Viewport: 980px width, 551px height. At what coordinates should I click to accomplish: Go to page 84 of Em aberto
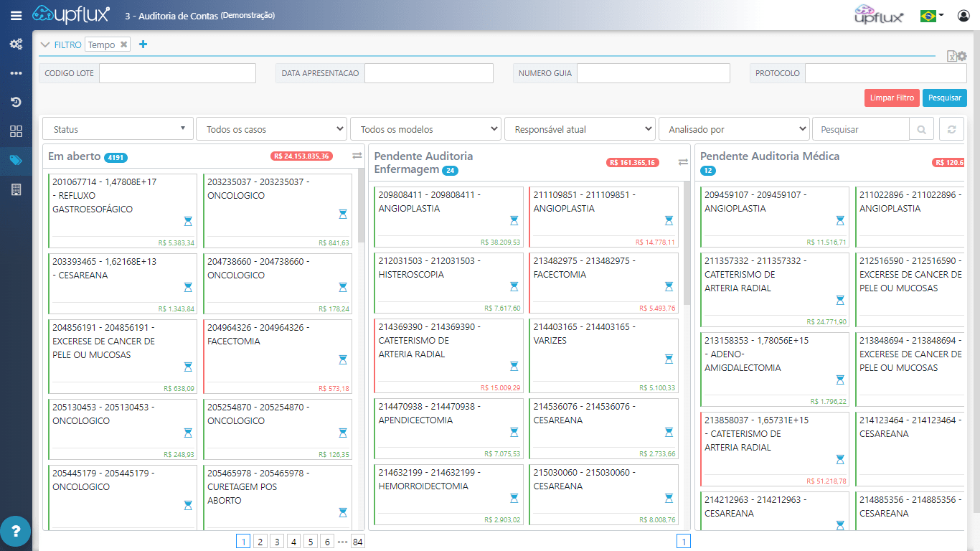tap(358, 542)
